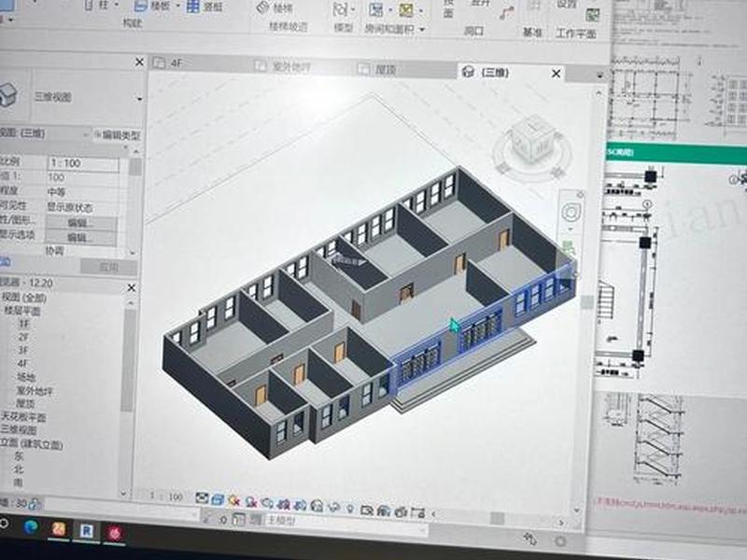The width and height of the screenshot is (747, 560).
Task: Open the 4F floor plan in project browser
Action: click(x=22, y=363)
